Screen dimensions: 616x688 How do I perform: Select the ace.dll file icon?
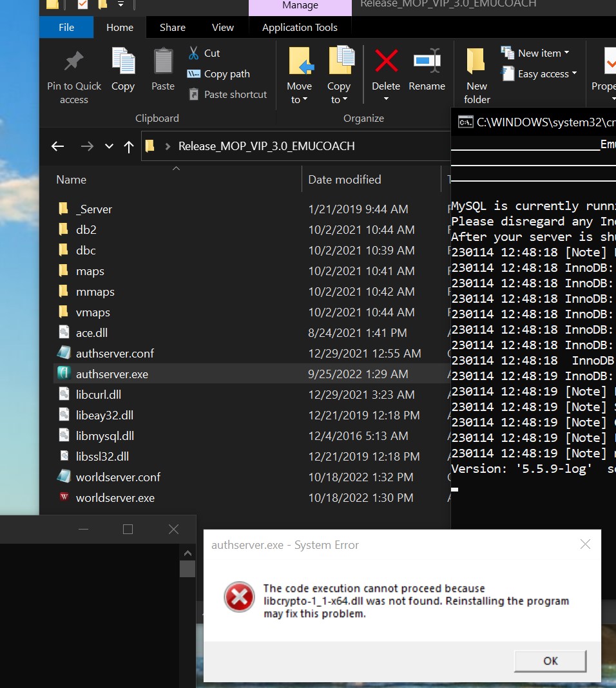(64, 332)
